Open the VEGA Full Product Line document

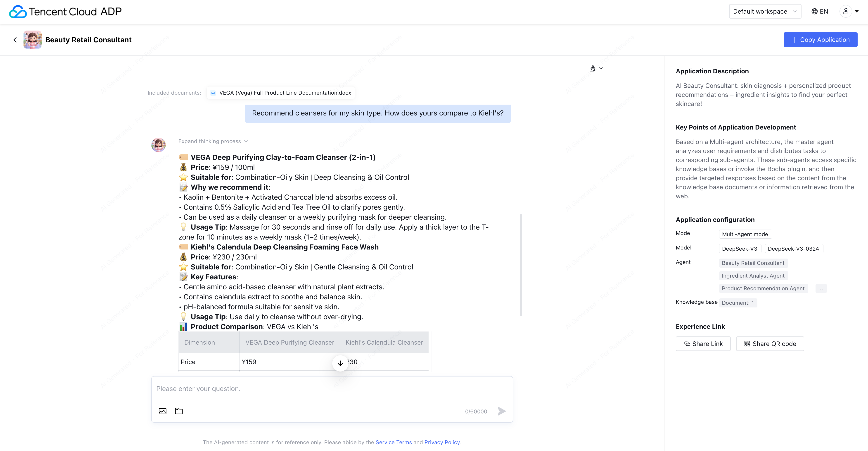tap(281, 93)
